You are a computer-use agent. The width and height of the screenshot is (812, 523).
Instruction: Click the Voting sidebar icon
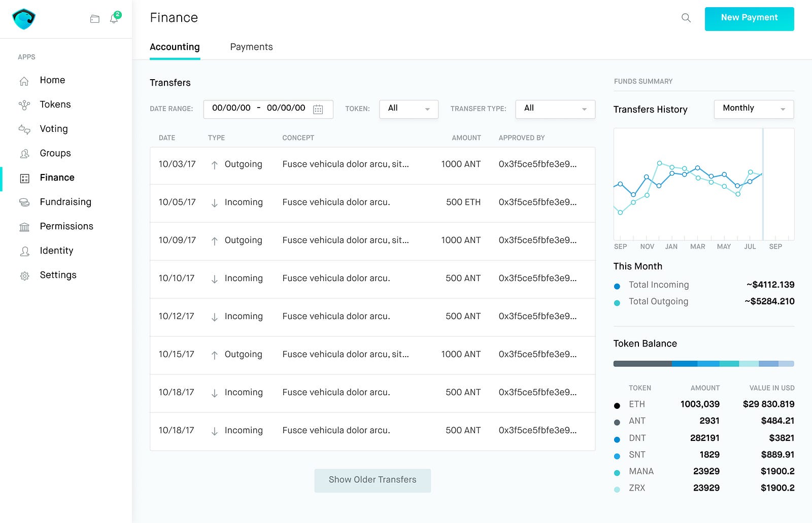point(24,129)
